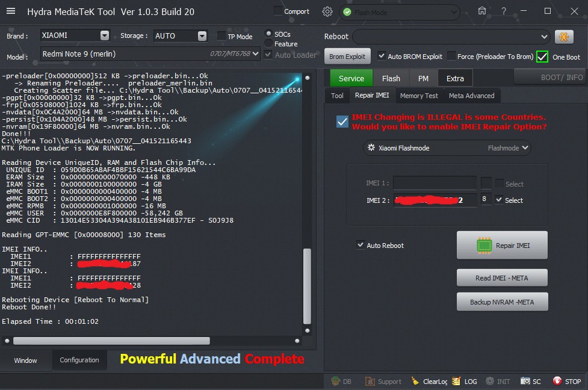The width and height of the screenshot is (588, 390).
Task: Open the Brand dropdown XIAOMI
Action: coord(75,36)
